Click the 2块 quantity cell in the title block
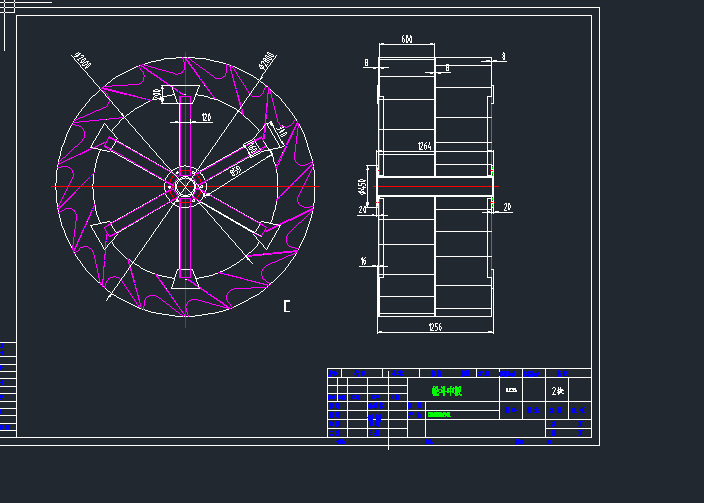Image resolution: width=704 pixels, height=503 pixels. (558, 391)
